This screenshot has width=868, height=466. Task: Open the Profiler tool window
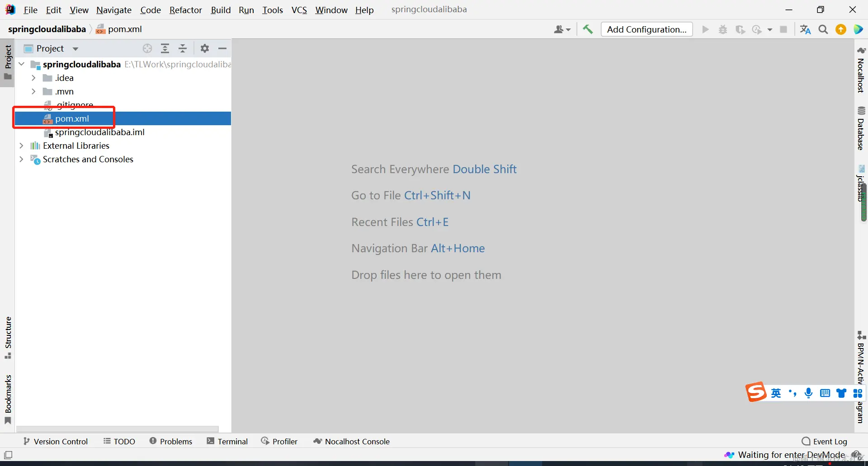(279, 441)
